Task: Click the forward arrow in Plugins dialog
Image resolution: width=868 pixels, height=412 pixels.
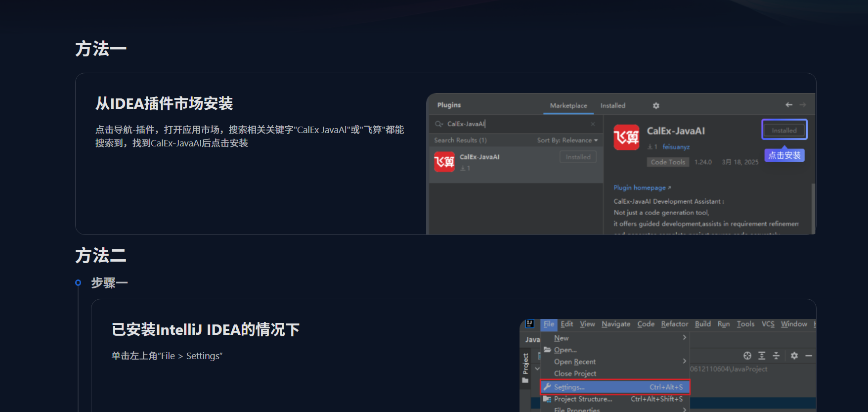Action: [803, 105]
